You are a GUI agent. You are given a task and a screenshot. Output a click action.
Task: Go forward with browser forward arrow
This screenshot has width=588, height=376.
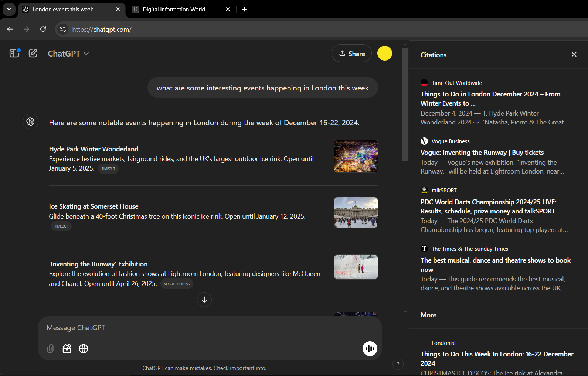pyautogui.click(x=26, y=29)
